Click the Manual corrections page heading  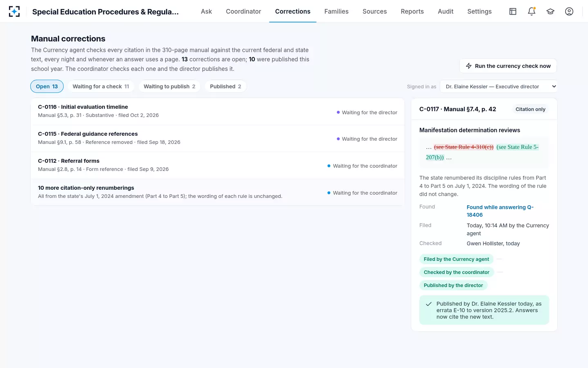tap(68, 39)
